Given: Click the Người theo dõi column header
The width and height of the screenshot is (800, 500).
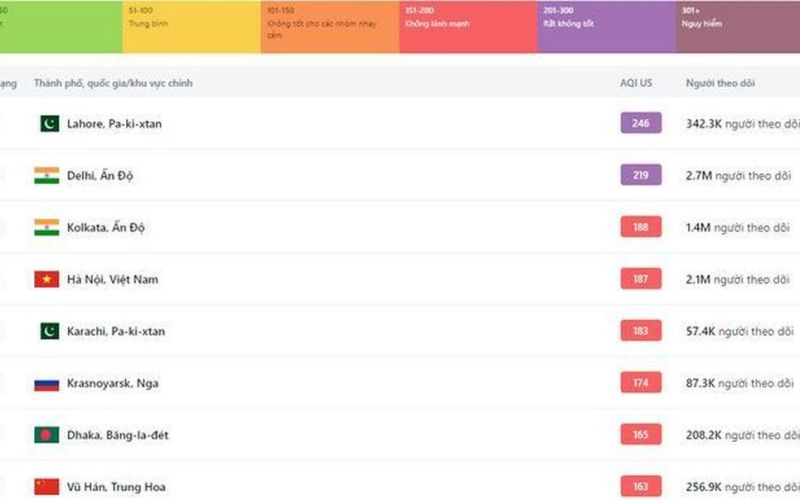Looking at the screenshot, I should pyautogui.click(x=720, y=83).
